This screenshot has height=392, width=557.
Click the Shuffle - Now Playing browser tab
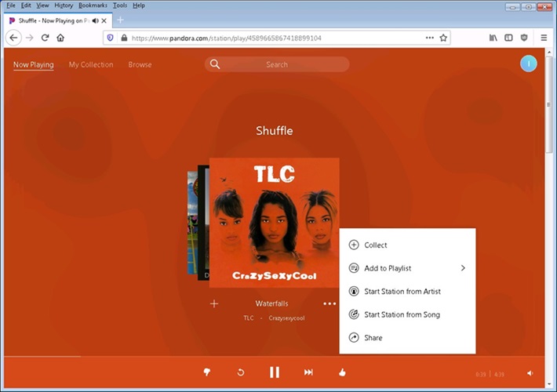58,20
